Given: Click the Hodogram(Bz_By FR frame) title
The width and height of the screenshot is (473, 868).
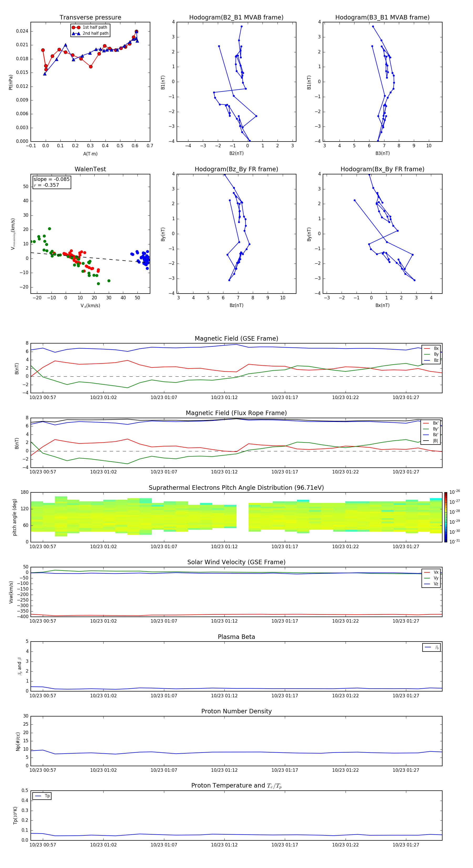Looking at the screenshot, I should 236,169.
